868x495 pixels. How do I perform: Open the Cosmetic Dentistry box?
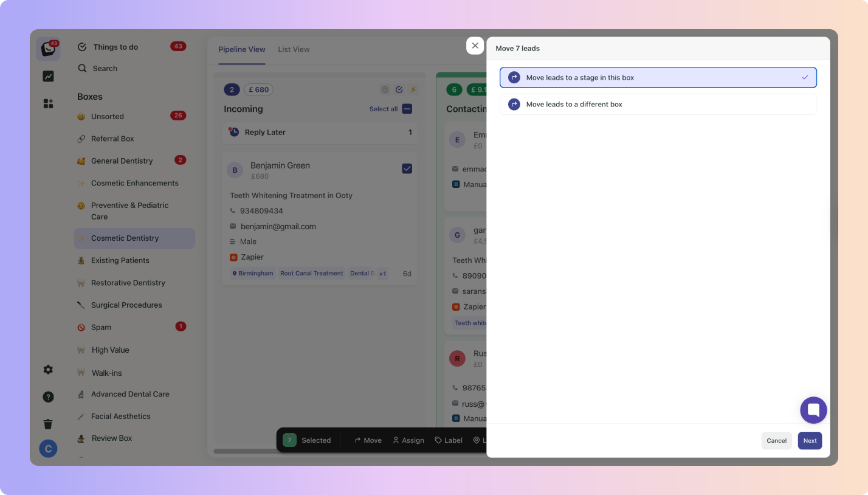134,238
